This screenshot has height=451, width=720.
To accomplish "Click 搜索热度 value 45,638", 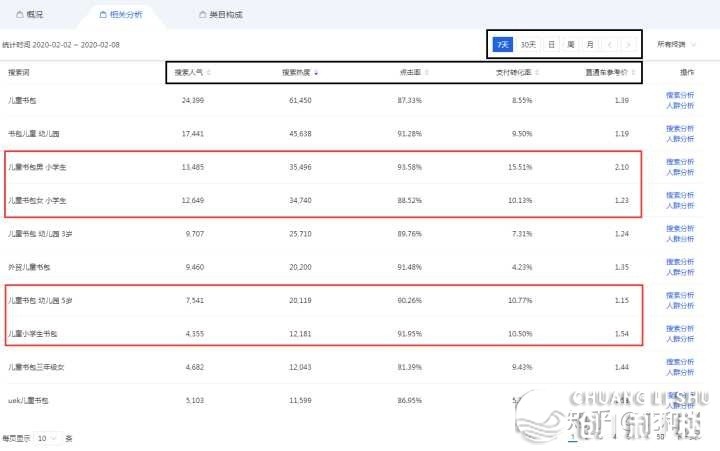I will coord(300,134).
